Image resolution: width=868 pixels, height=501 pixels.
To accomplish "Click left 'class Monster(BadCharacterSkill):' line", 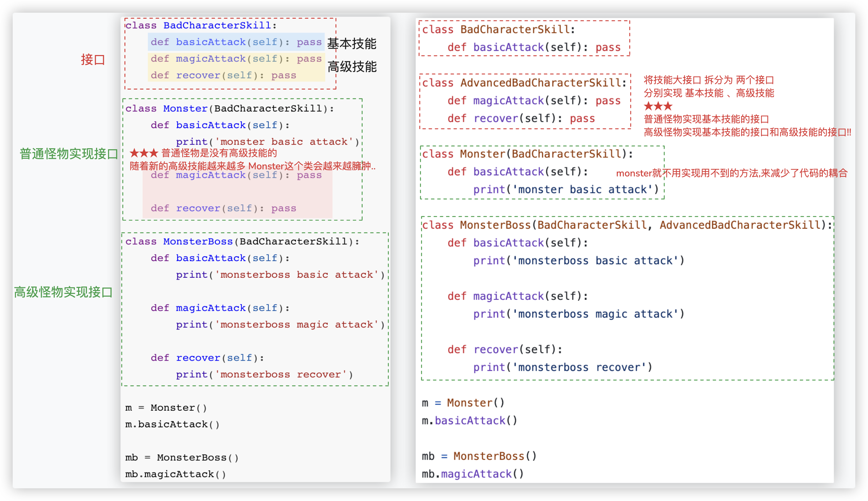I will 230,108.
